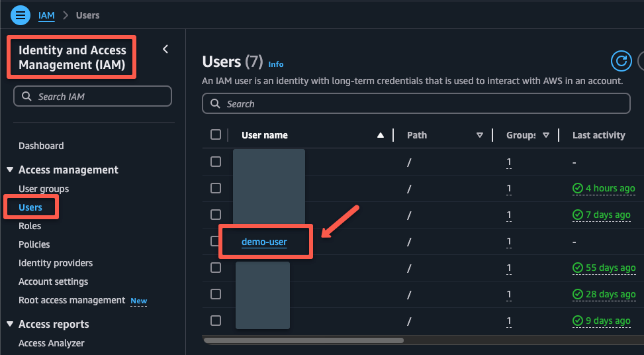This screenshot has width=644, height=355.
Task: Click the New badge next to Root access
Action: (x=139, y=301)
